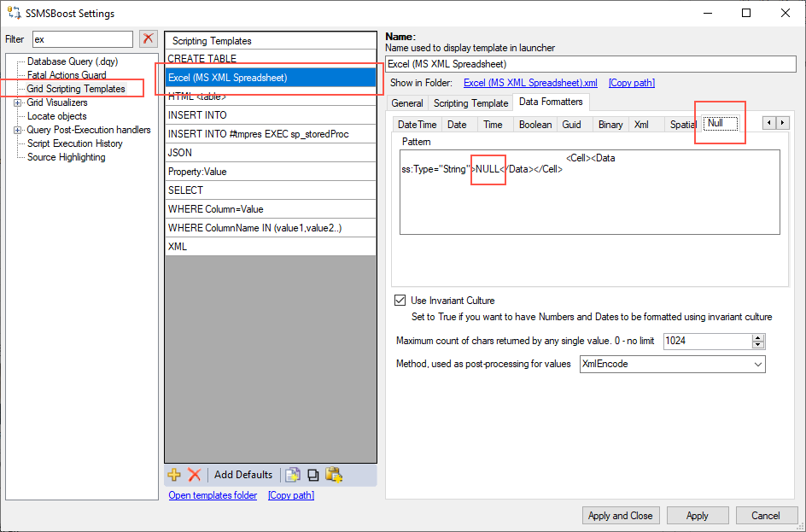Click the SSMSBoost icon in the title bar
806x532 pixels.
click(12, 12)
